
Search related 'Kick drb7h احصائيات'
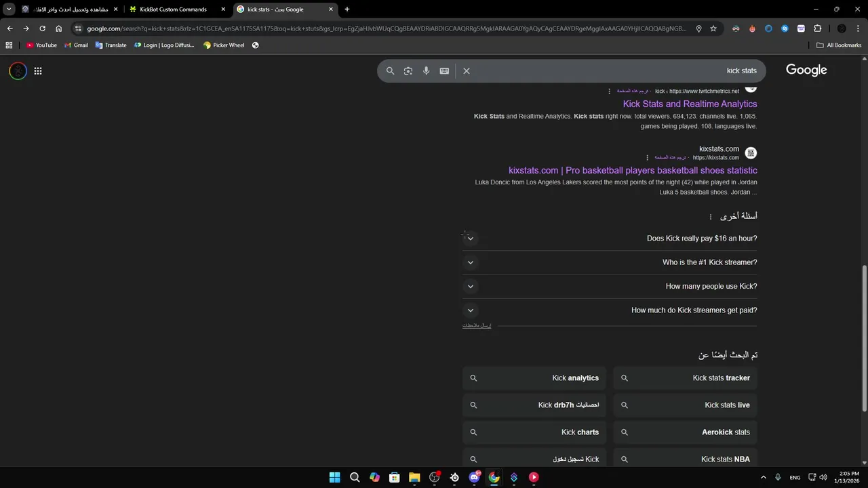pos(534,405)
